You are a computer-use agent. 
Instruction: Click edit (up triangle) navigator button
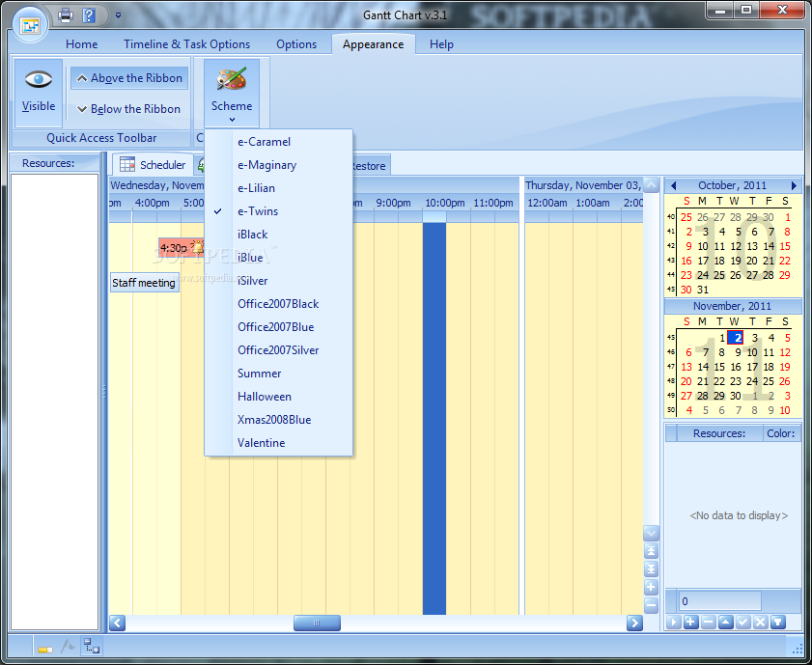click(x=725, y=622)
